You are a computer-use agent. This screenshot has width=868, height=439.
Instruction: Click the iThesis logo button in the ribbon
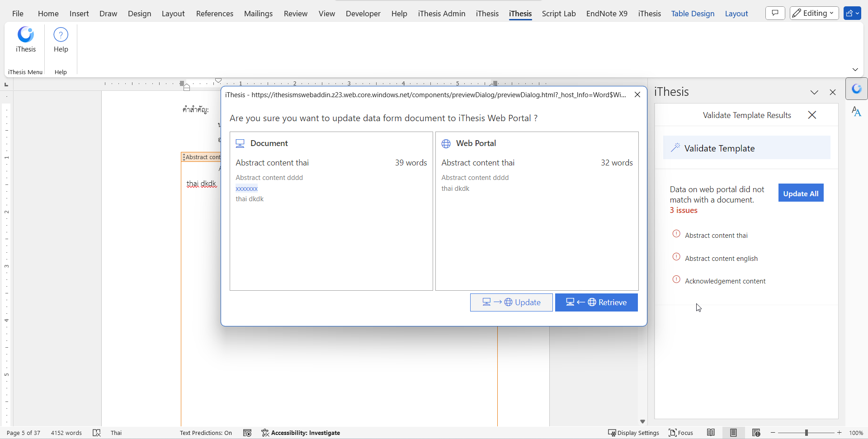click(x=26, y=40)
